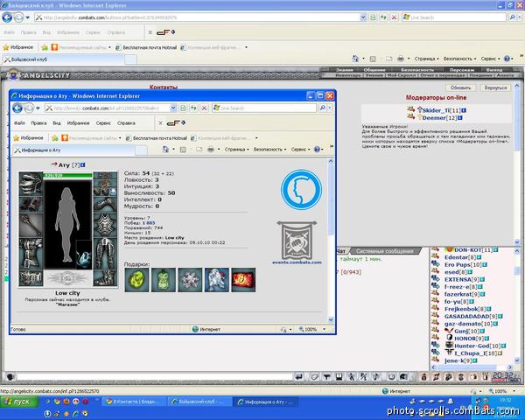Refresh page in the main IE window toolbar

click(383, 17)
